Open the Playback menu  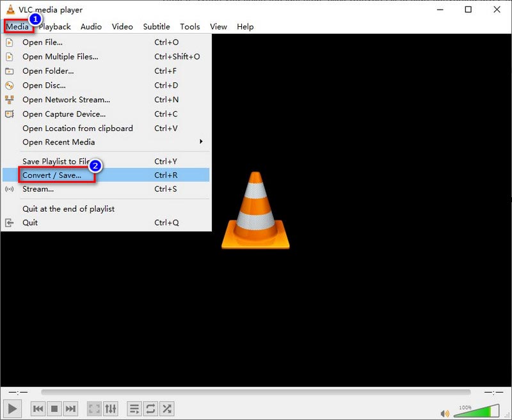click(x=55, y=27)
